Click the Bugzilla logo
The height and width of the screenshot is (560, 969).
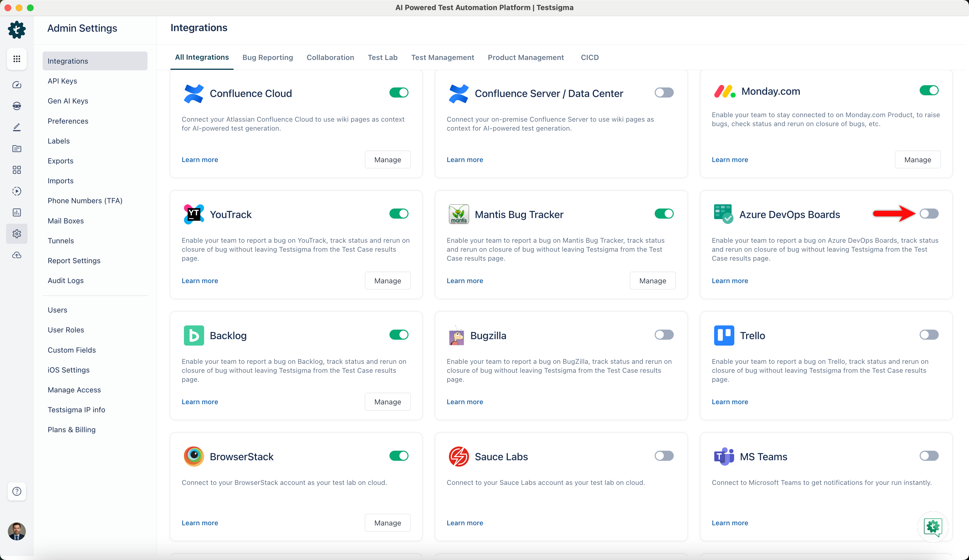[x=456, y=335]
